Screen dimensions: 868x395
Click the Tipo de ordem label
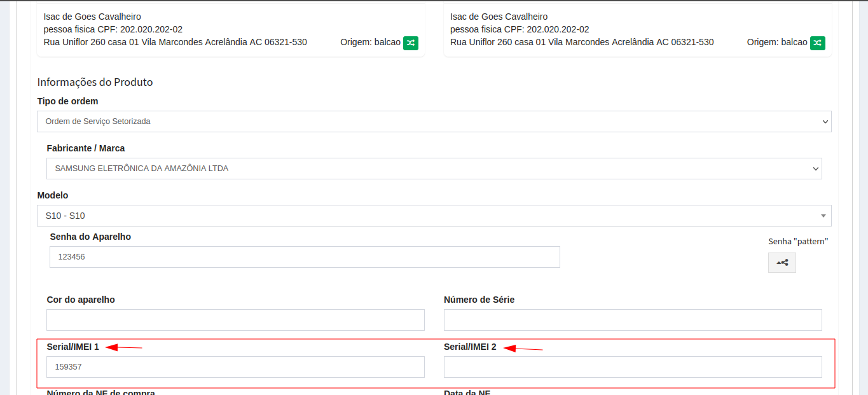click(x=67, y=101)
